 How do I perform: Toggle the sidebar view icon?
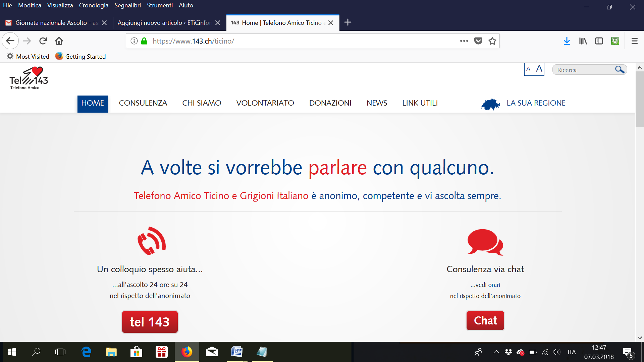(x=599, y=41)
